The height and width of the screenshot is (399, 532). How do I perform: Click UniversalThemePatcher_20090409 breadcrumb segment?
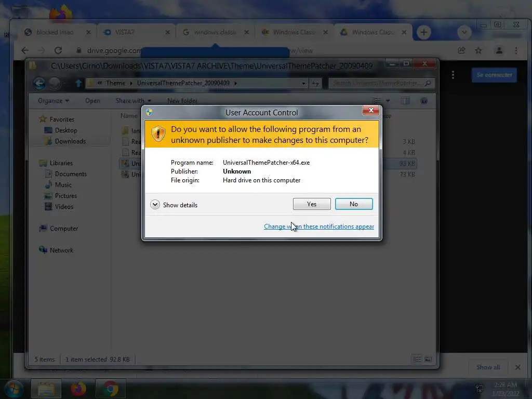click(x=183, y=83)
